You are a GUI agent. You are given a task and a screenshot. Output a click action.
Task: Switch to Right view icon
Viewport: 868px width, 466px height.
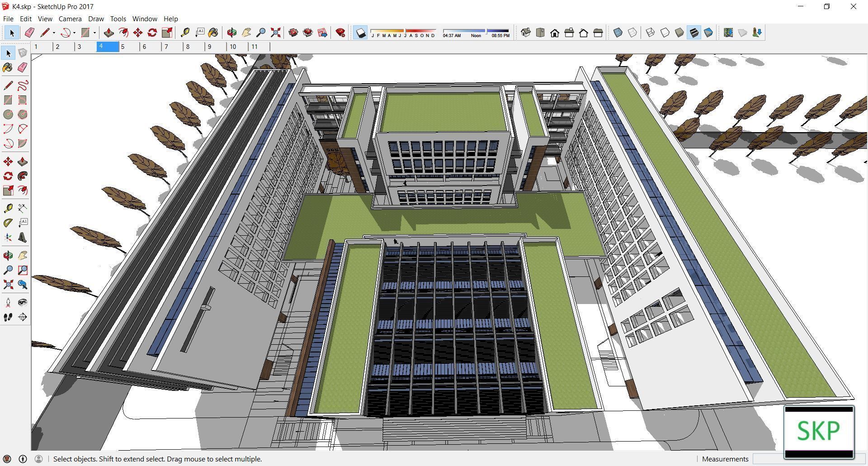tap(569, 33)
